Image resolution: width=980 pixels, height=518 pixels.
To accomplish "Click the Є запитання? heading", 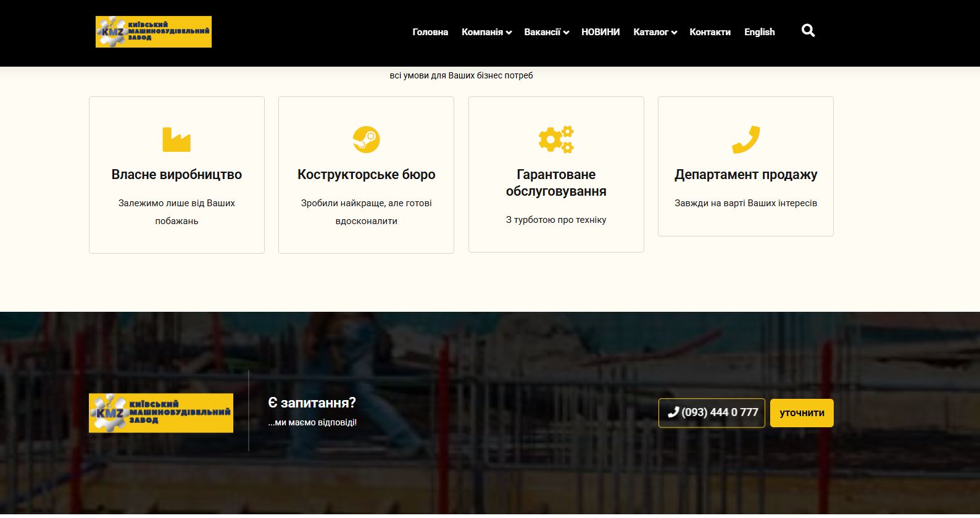I will [x=312, y=403].
